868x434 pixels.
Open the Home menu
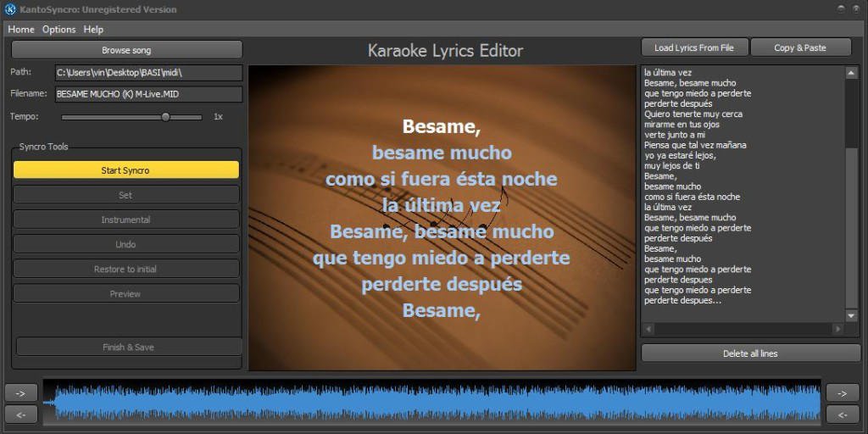coord(21,30)
